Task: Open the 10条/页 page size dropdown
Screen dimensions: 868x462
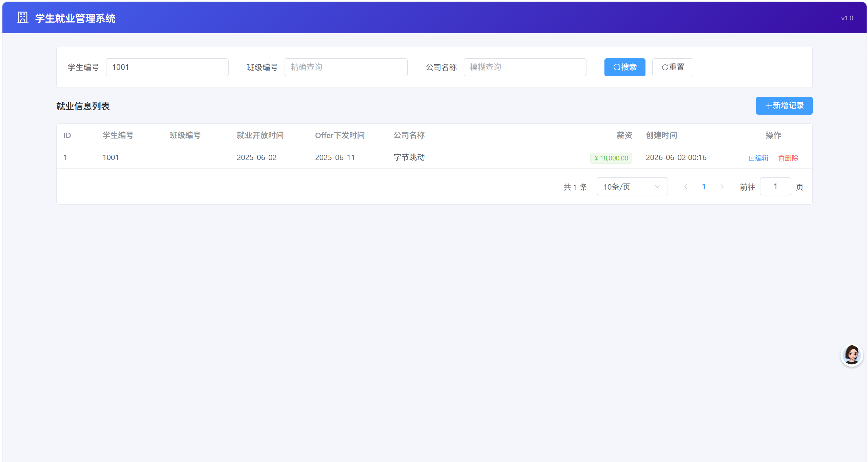Action: 632,187
